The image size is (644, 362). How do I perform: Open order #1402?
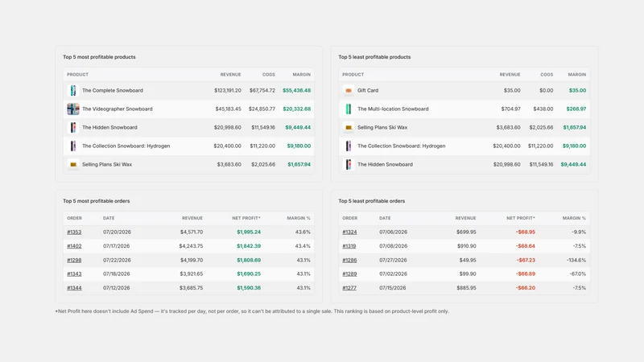coord(74,246)
